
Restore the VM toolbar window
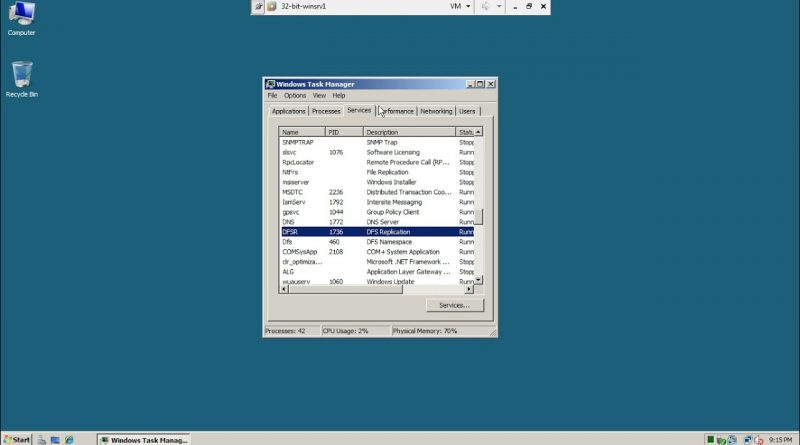click(529, 7)
